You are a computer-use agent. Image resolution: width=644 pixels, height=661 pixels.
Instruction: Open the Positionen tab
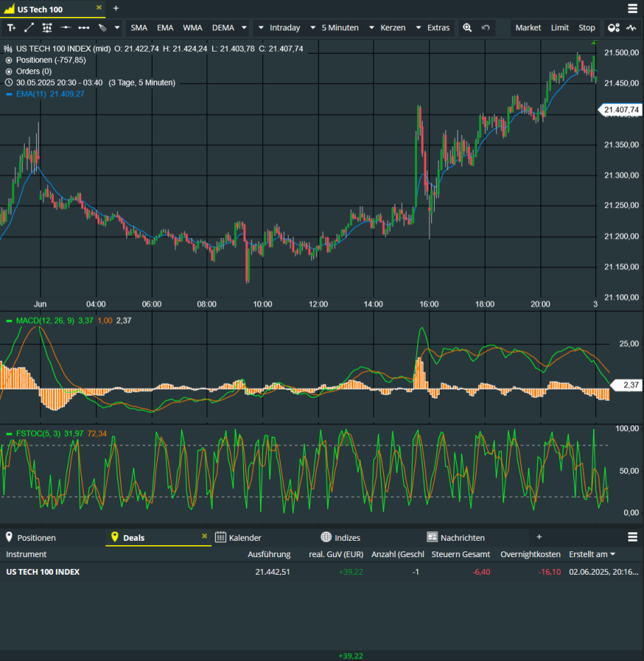click(36, 538)
